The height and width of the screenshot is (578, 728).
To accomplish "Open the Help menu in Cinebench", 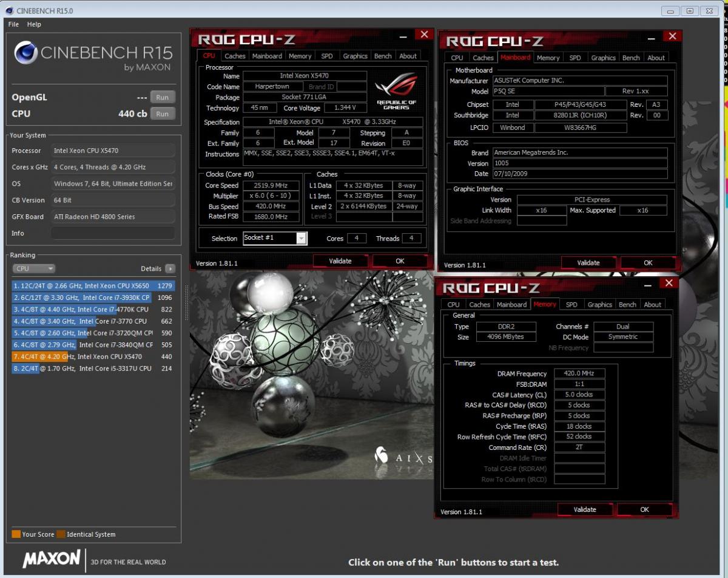I will point(34,24).
